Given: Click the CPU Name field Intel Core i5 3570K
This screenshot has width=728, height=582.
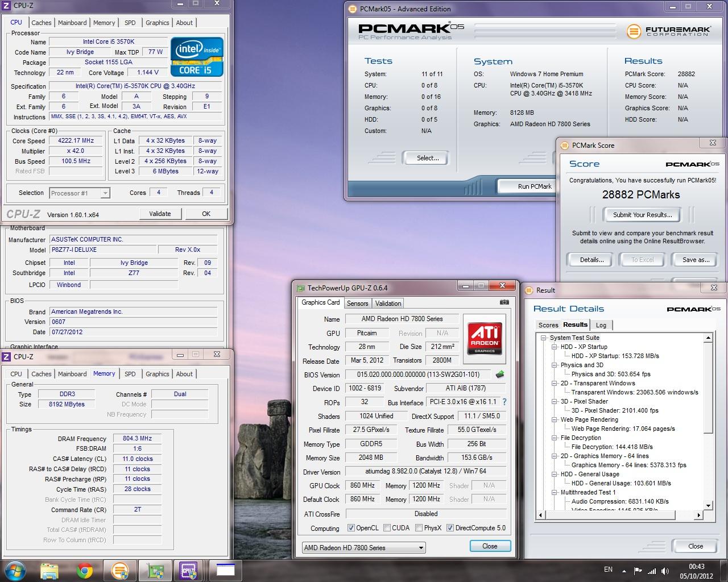Looking at the screenshot, I should point(109,41).
